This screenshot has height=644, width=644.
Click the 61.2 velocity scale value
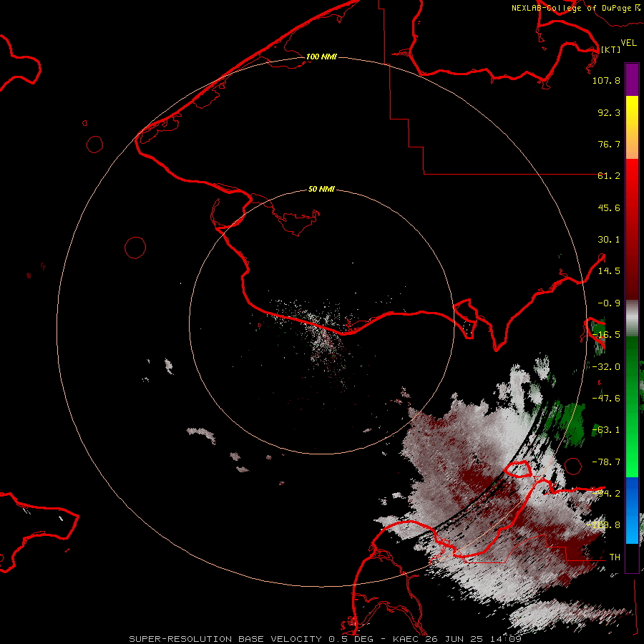click(x=609, y=175)
